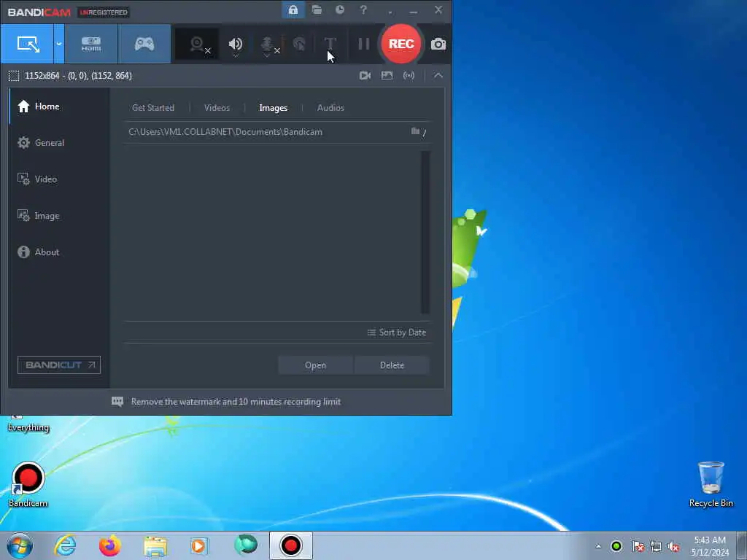
Task: Open the scheduled recording clock icon
Action: coord(340,10)
